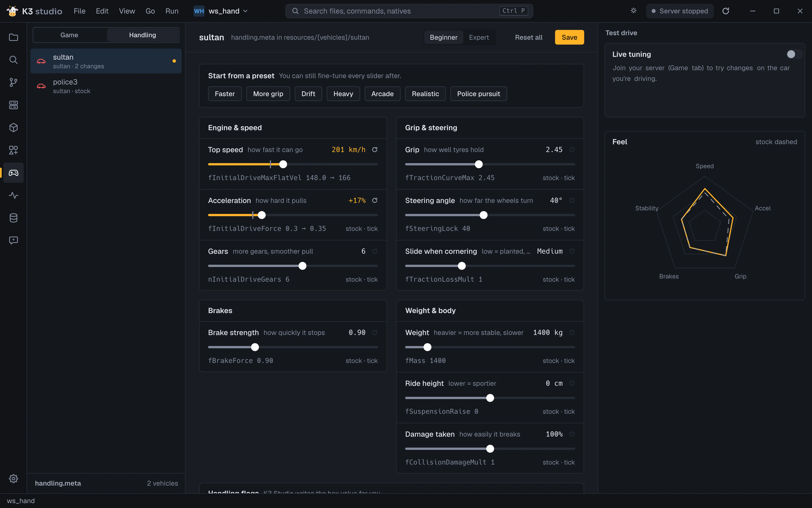Screen dimensions: 812x508
Task: Click the K3 studio cow logo
Action: click(12, 11)
